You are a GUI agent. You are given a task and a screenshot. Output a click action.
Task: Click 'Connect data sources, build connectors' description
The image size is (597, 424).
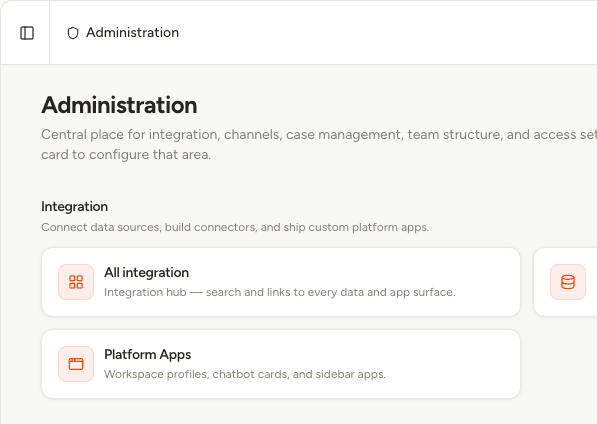235,227
